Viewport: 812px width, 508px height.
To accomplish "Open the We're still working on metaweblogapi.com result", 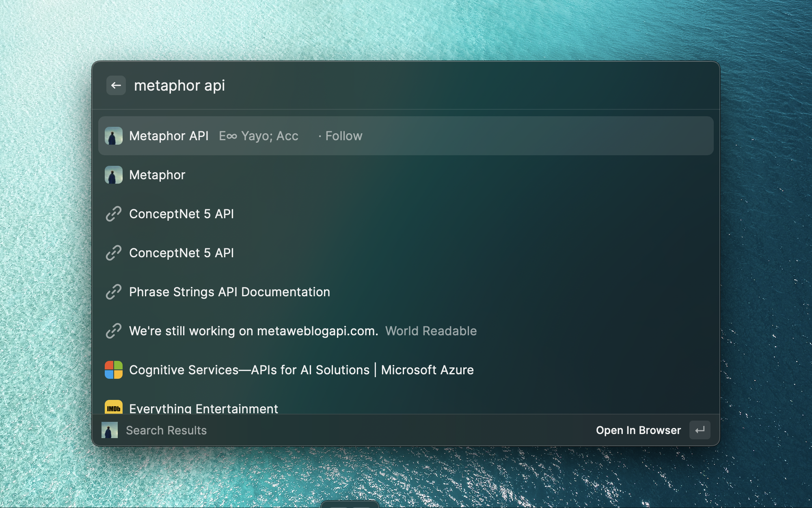I will (x=253, y=331).
